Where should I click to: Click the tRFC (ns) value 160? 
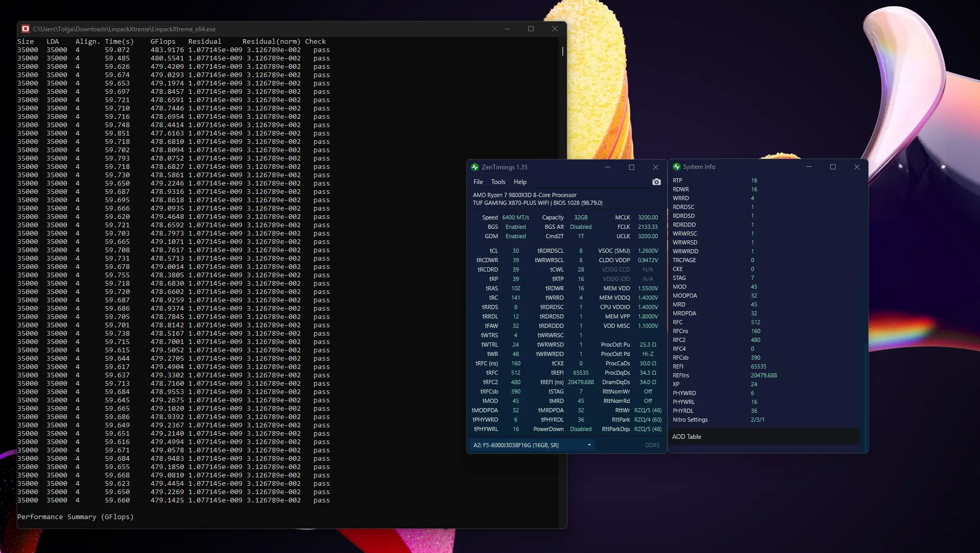515,363
